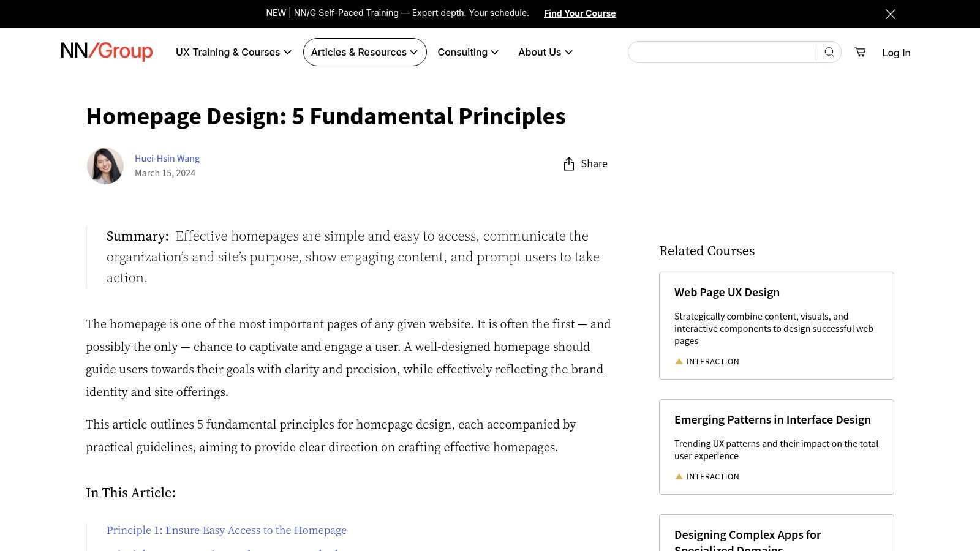This screenshot has height=551, width=980.
Task: Click the Interaction triangle icon under Web Page UX Design
Action: (679, 361)
